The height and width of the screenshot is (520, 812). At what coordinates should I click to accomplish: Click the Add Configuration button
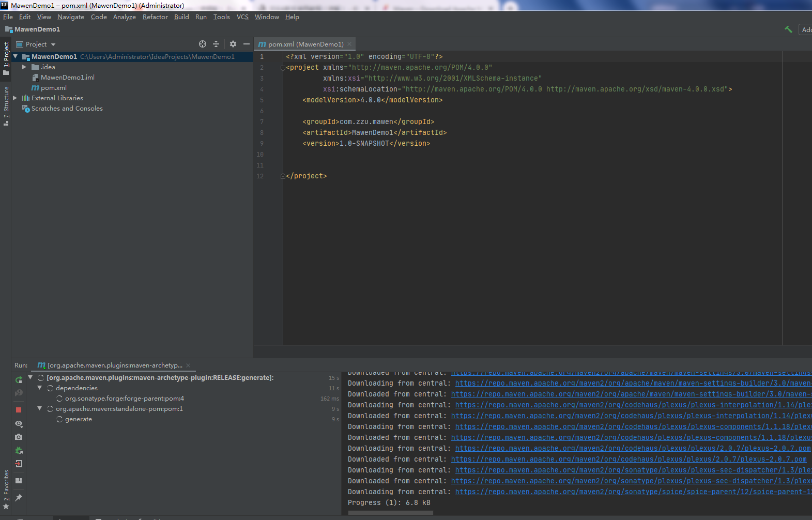pos(805,29)
